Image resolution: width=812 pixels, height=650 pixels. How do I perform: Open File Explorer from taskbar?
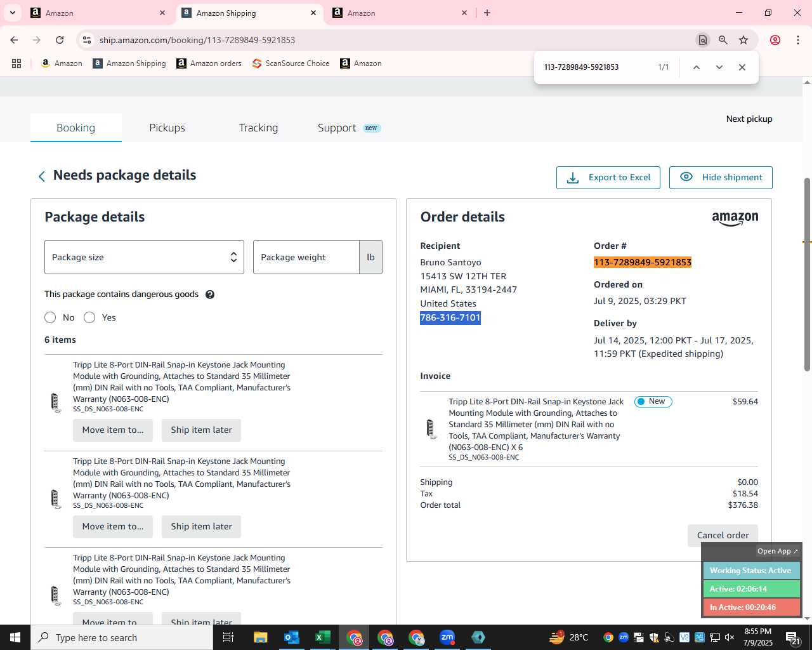261,637
